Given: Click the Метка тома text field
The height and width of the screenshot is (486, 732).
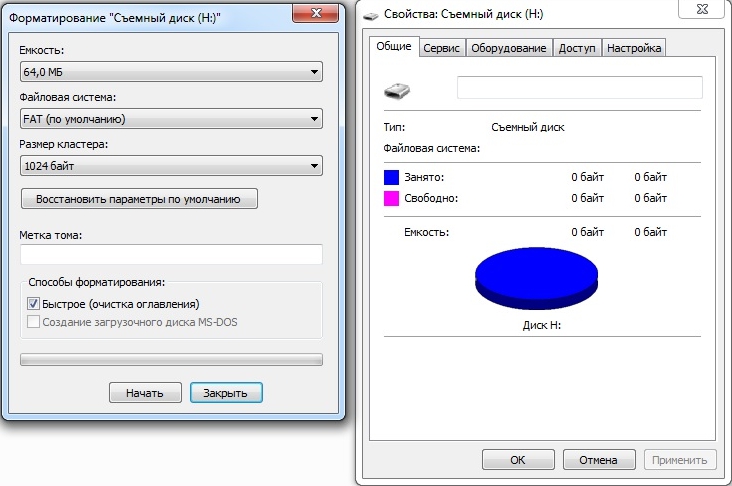Looking at the screenshot, I should 171,254.
